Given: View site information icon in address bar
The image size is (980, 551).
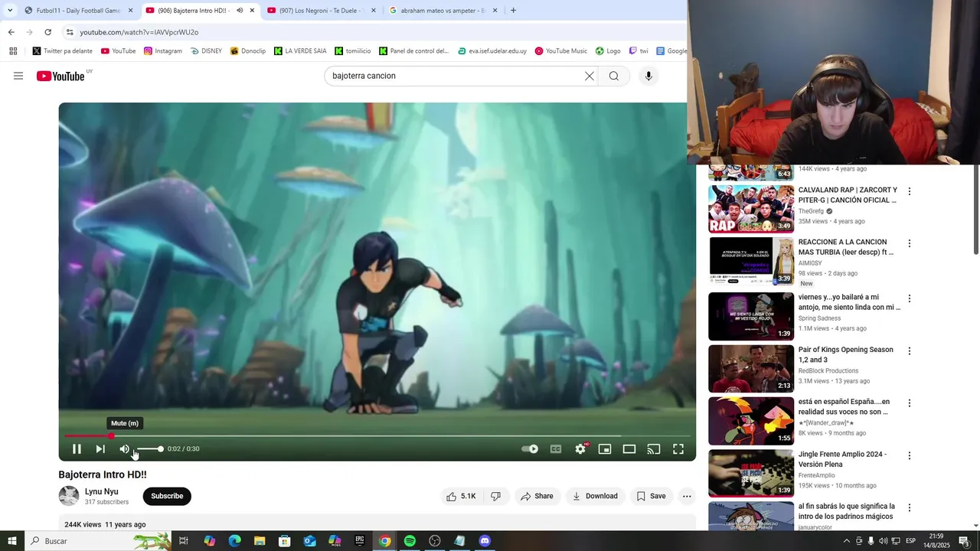Looking at the screenshot, I should (70, 32).
